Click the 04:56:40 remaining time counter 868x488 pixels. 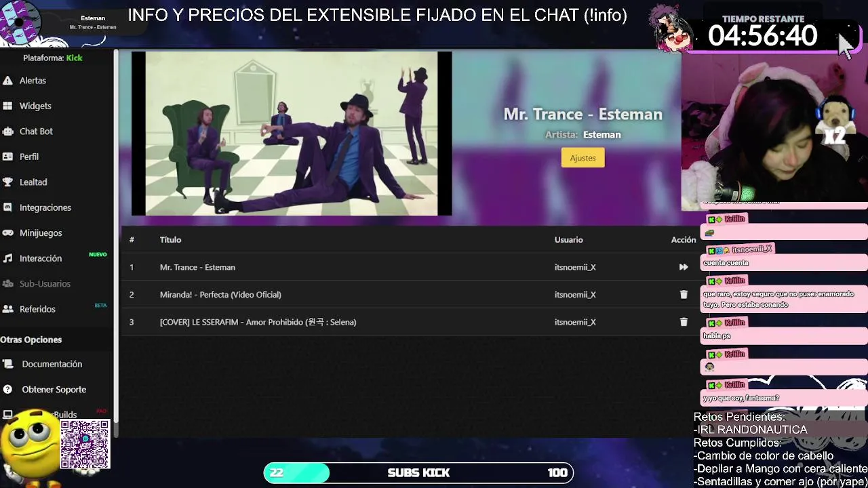point(763,36)
